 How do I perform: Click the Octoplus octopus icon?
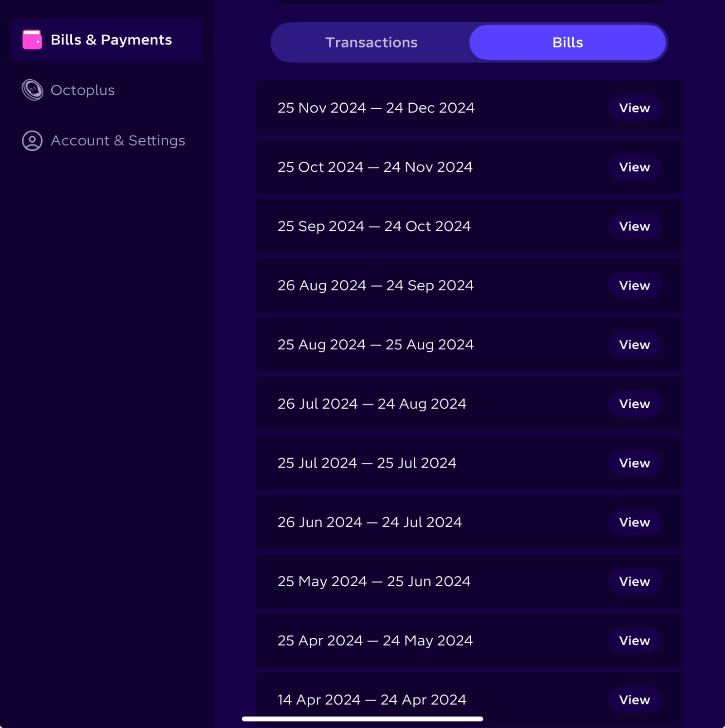(32, 90)
